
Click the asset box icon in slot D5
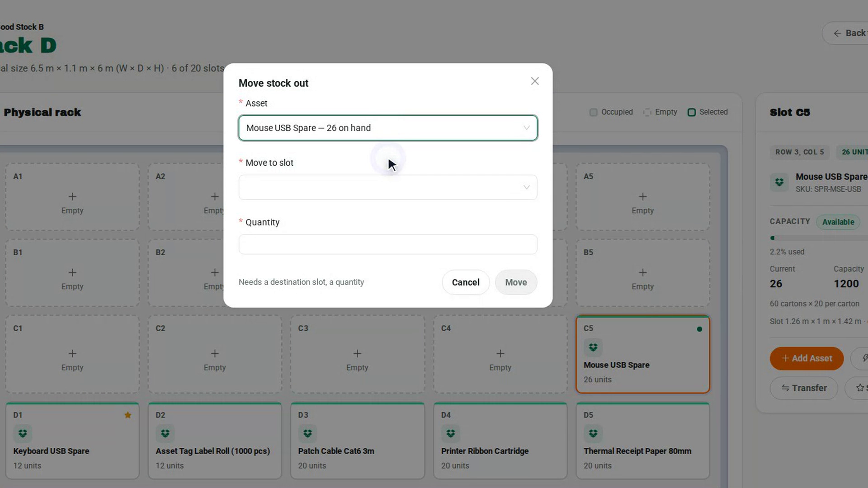(593, 434)
